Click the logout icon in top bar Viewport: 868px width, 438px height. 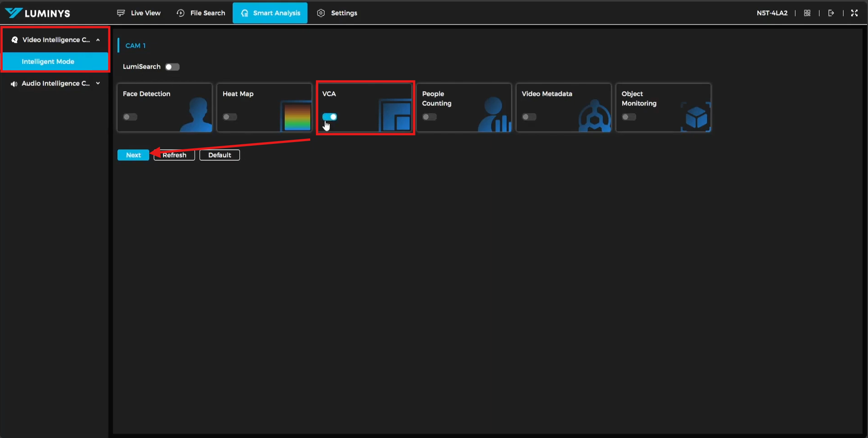coord(831,13)
